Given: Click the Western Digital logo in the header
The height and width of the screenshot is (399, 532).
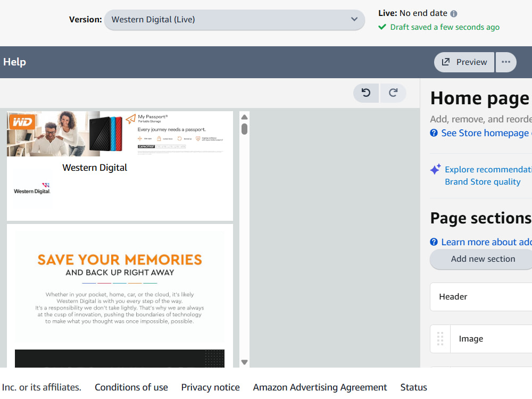Looking at the screenshot, I should [x=32, y=188].
